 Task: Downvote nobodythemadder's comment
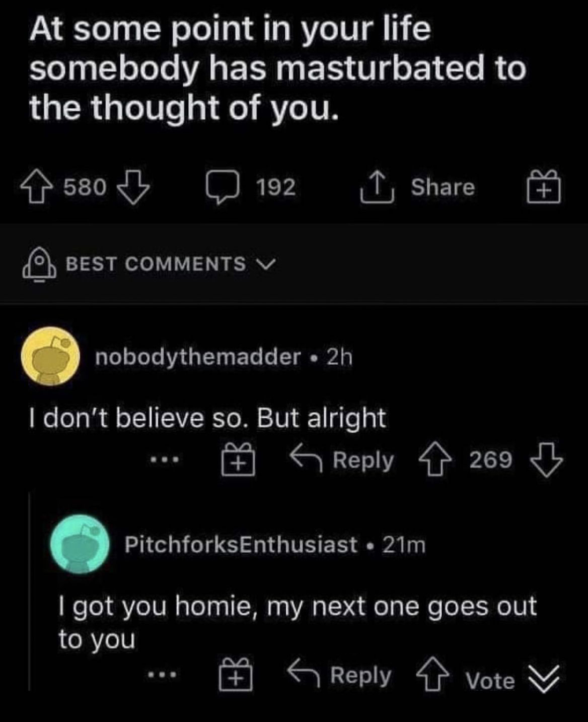(546, 460)
